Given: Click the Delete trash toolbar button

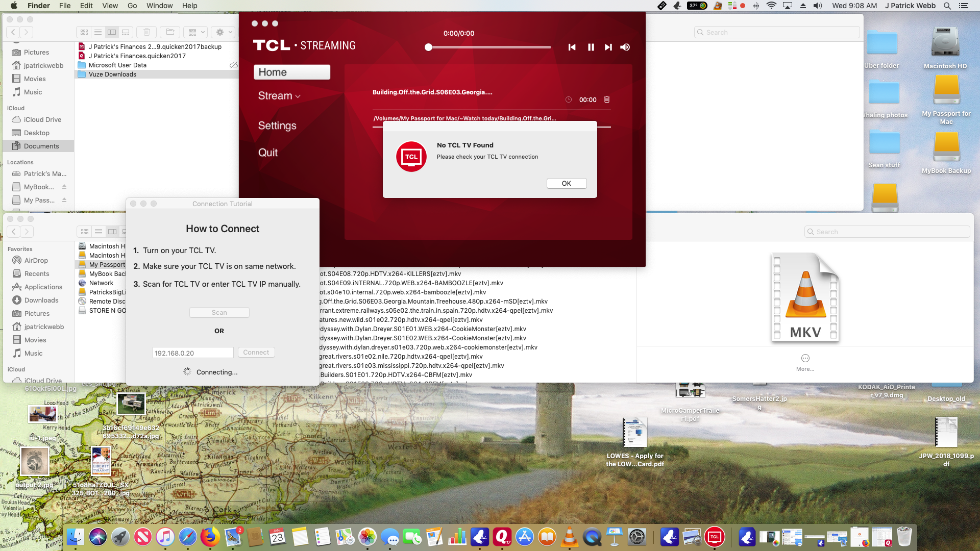Looking at the screenshot, I should pyautogui.click(x=146, y=32).
